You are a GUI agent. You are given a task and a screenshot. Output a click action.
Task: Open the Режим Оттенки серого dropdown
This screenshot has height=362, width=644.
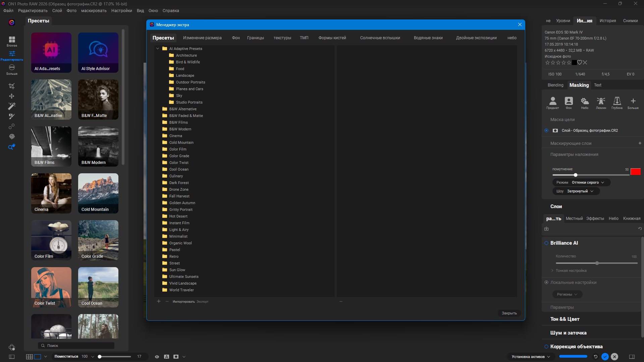(581, 182)
